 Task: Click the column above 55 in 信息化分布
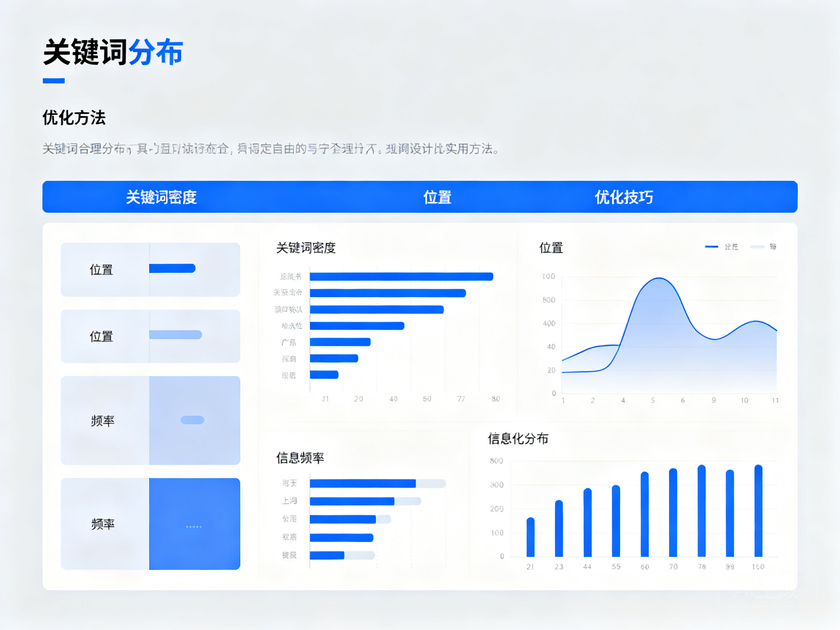click(x=616, y=521)
